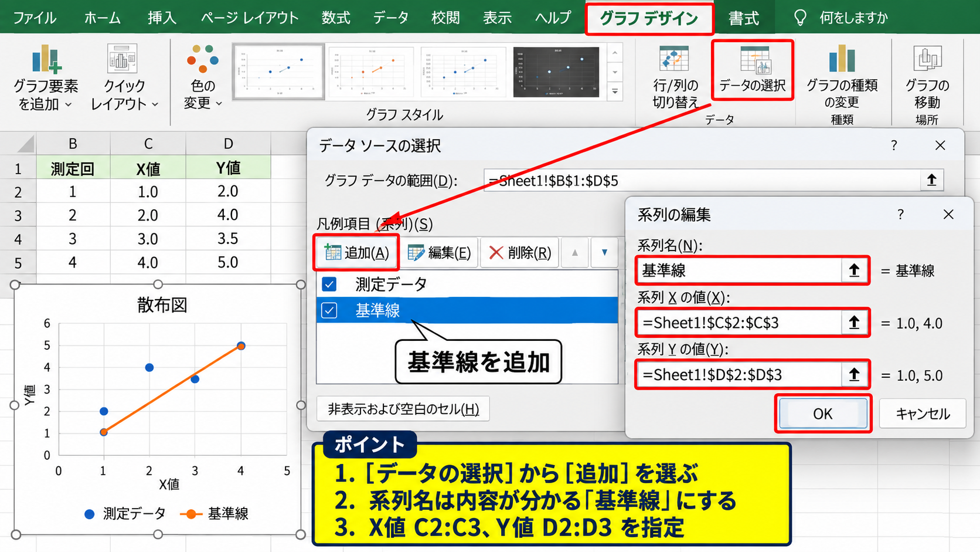Switch to the 挿入 tab
The image size is (980, 552).
(x=162, y=18)
